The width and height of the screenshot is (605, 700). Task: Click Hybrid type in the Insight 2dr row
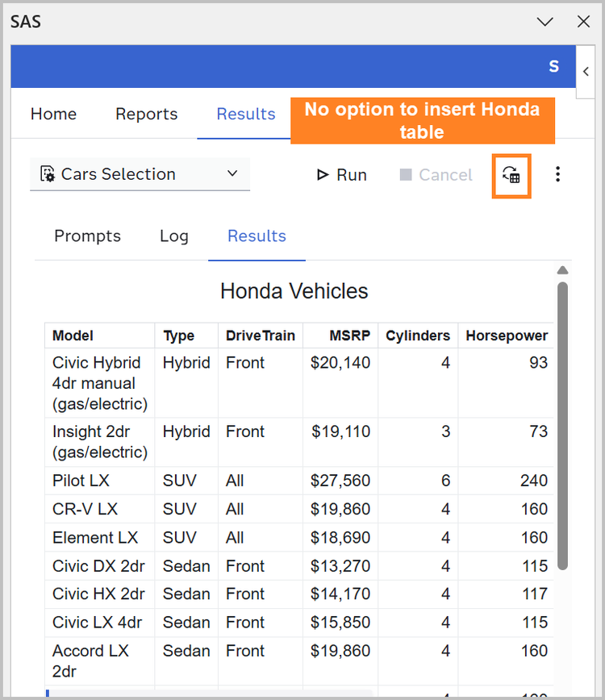click(186, 431)
